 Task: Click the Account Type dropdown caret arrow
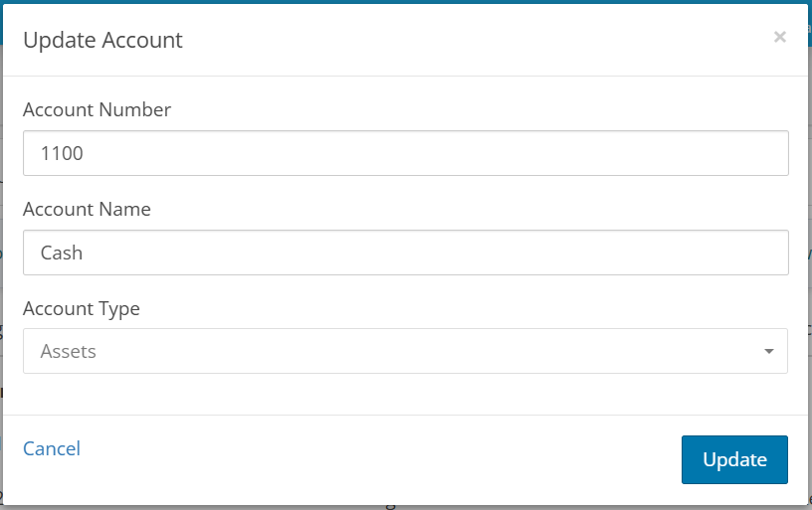(x=769, y=351)
